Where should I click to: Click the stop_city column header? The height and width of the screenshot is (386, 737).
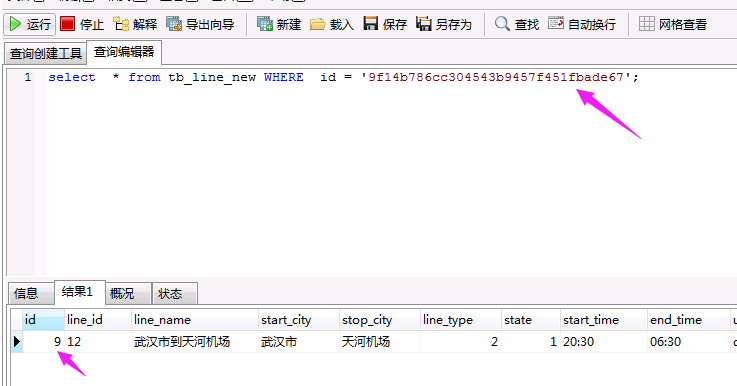pyautogui.click(x=379, y=320)
